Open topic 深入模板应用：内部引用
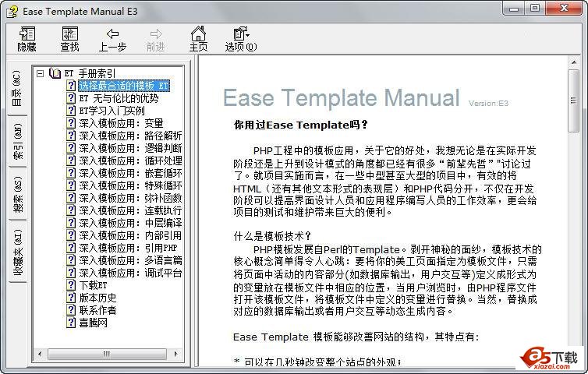This screenshot has width=588, height=374. click(x=130, y=235)
